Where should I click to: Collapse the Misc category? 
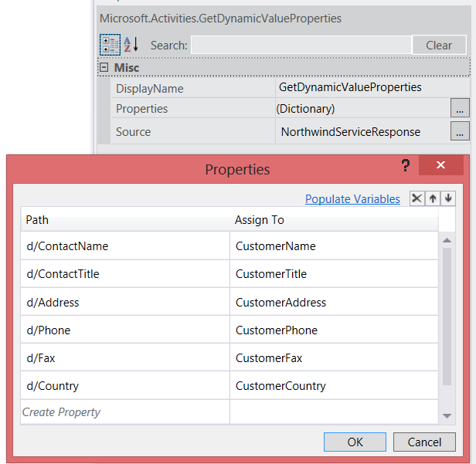tap(104, 67)
